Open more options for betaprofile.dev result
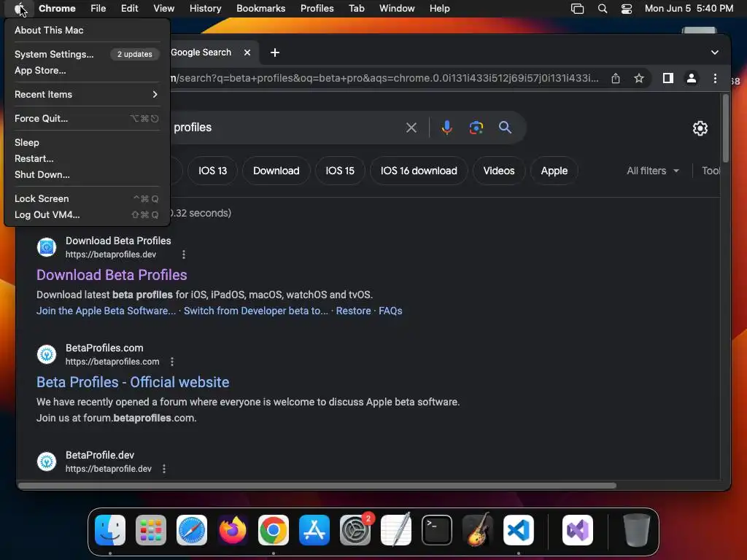Viewport: 747px width, 560px height. 164,469
